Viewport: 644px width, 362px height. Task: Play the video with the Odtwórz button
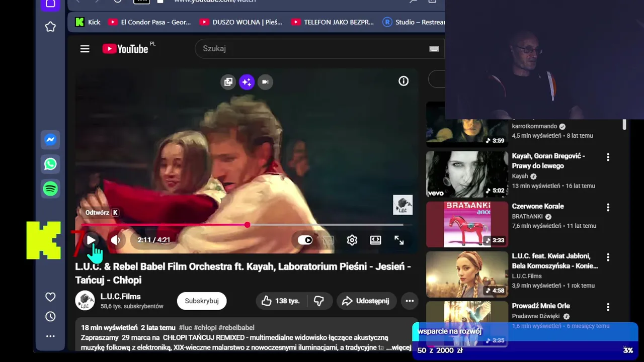click(91, 240)
